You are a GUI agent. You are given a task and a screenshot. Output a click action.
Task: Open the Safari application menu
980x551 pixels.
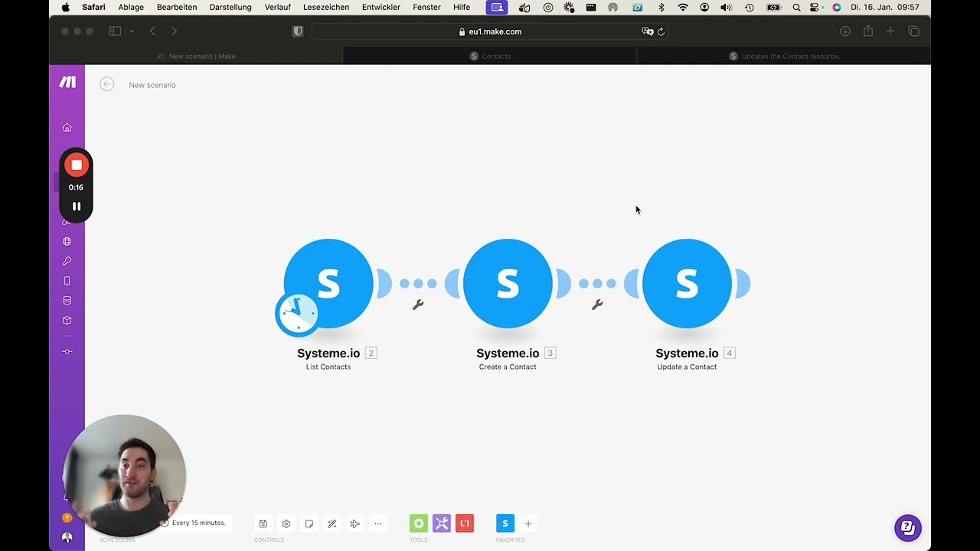[93, 7]
